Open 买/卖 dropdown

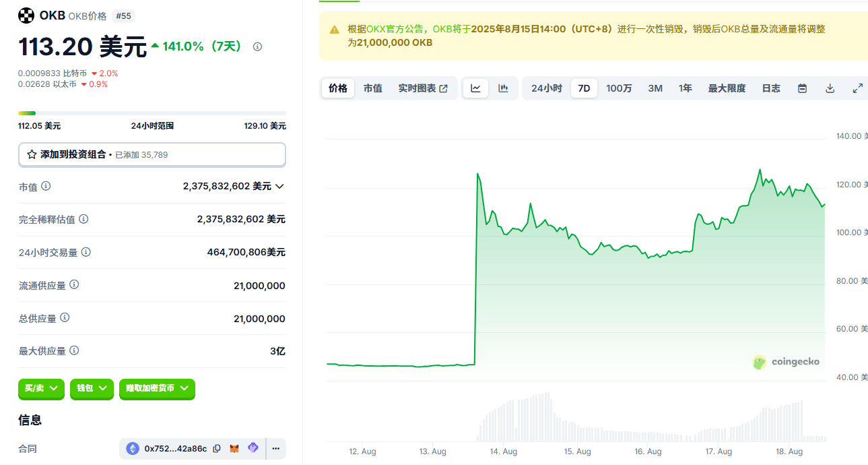pyautogui.click(x=41, y=388)
